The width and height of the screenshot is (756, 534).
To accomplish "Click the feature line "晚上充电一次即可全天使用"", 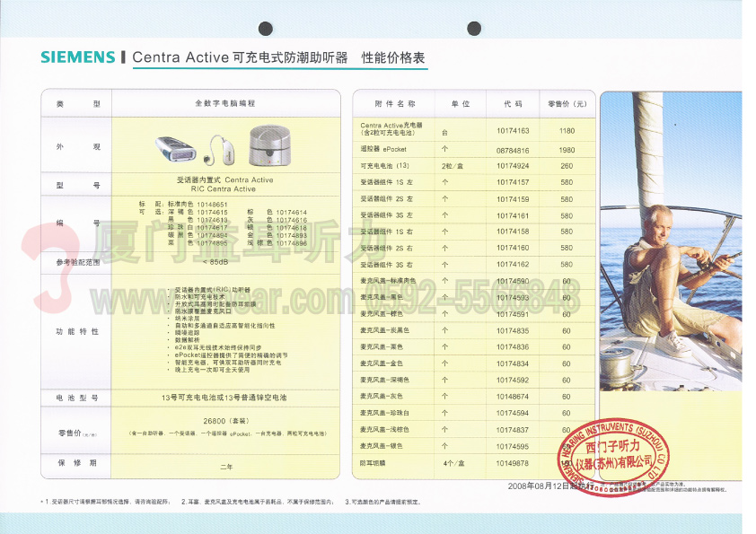I will [x=212, y=370].
